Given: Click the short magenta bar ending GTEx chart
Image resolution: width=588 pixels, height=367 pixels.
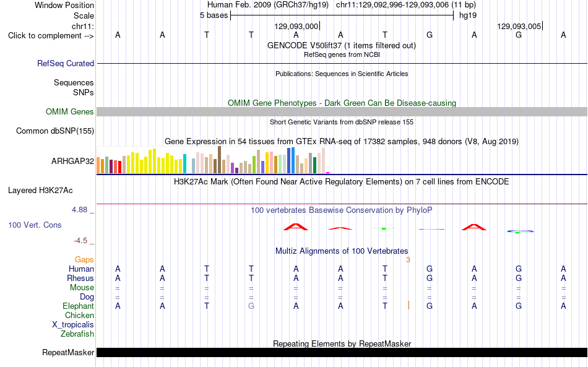Looking at the screenshot, I should (x=328, y=173).
